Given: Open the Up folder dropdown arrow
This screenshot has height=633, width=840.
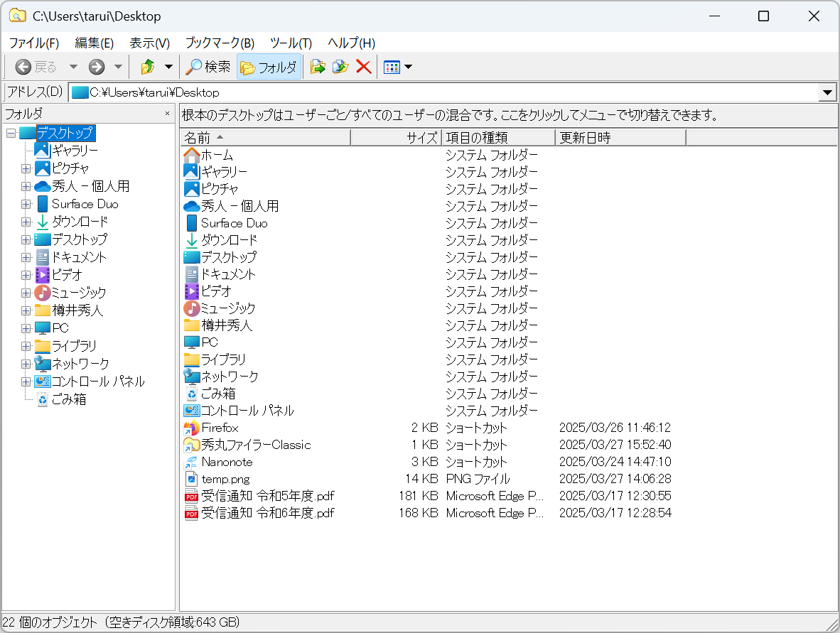Looking at the screenshot, I should tap(168, 67).
